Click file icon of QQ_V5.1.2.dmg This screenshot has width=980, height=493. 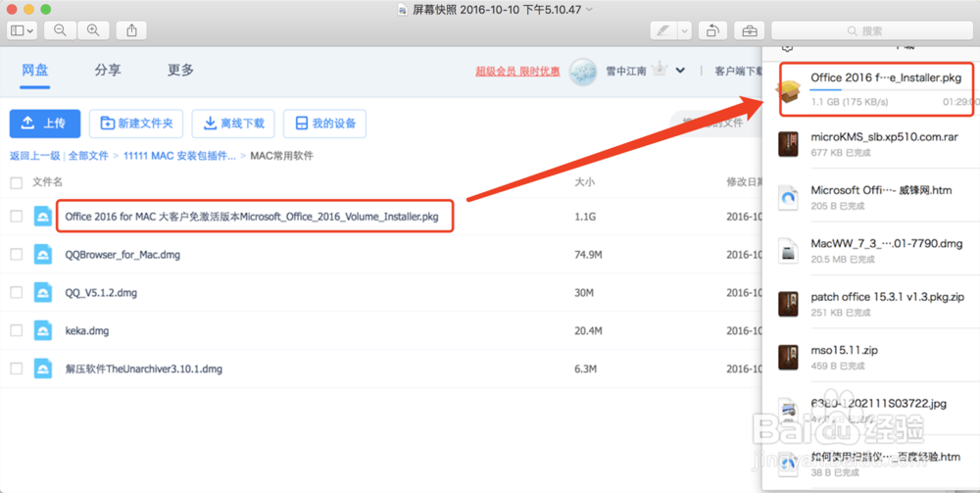[x=42, y=292]
